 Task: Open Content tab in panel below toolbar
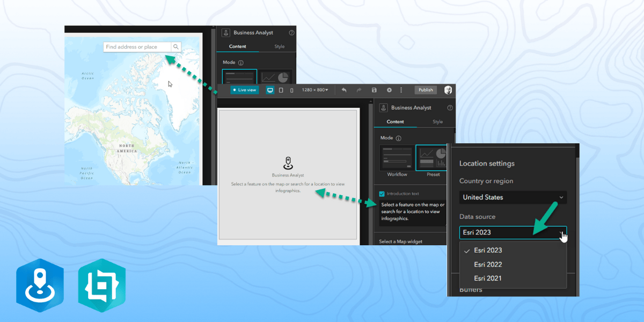point(396,122)
